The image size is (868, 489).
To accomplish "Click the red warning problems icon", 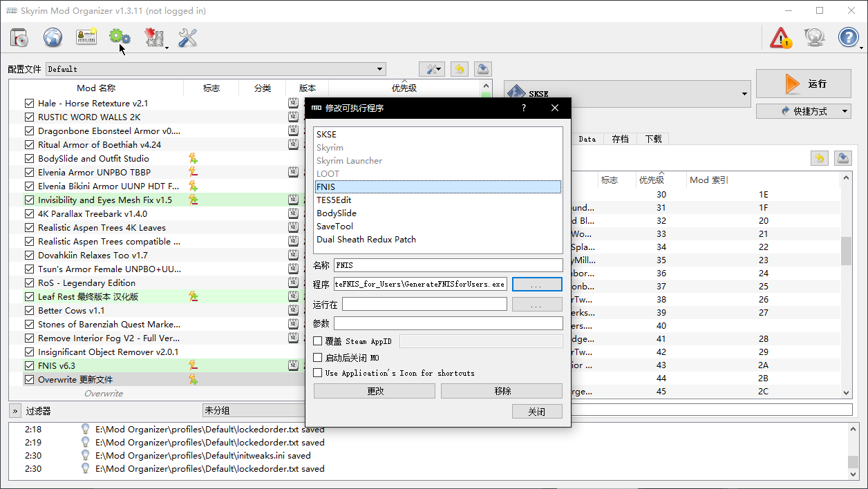I will [781, 38].
